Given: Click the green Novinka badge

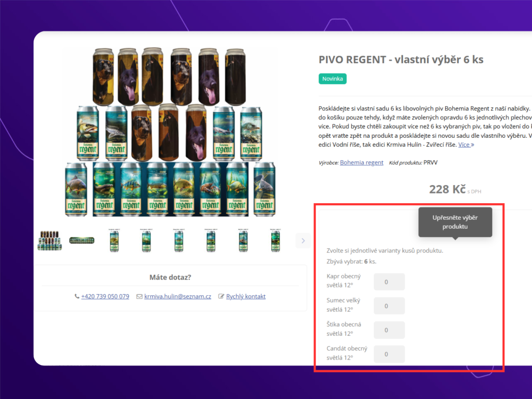Looking at the screenshot, I should click(x=332, y=79).
